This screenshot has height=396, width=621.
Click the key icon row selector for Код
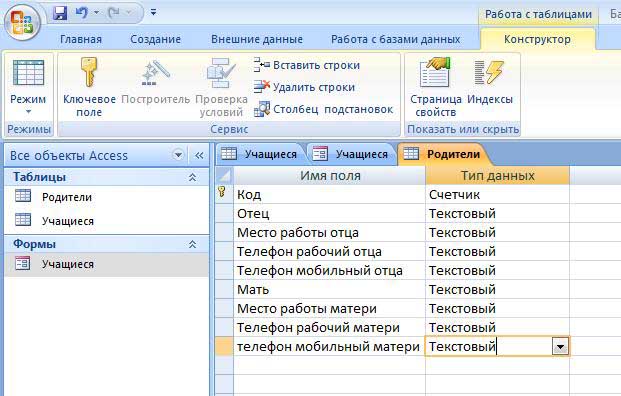coord(225,194)
